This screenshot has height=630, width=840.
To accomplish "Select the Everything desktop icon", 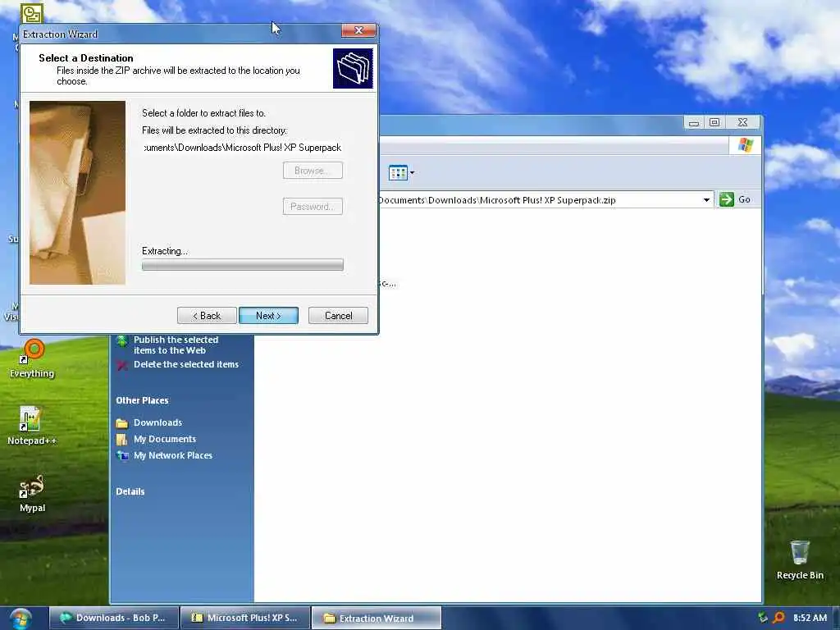I will point(32,358).
